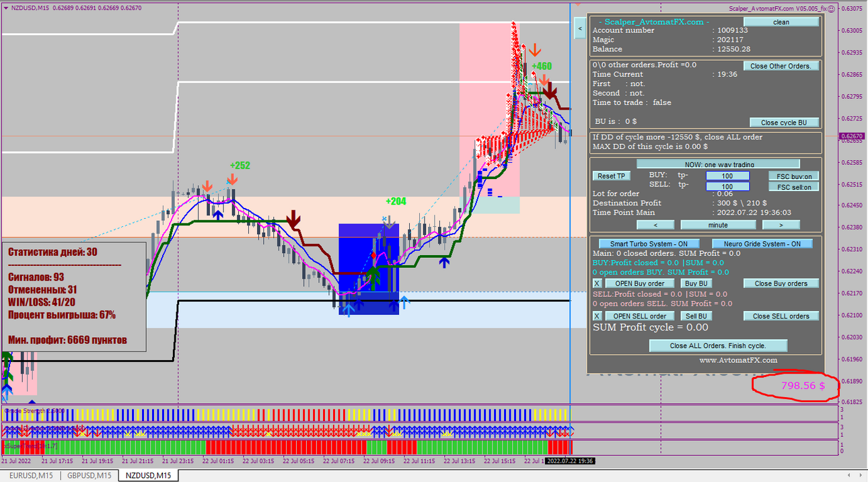Click Close Buy orders button

tap(781, 283)
